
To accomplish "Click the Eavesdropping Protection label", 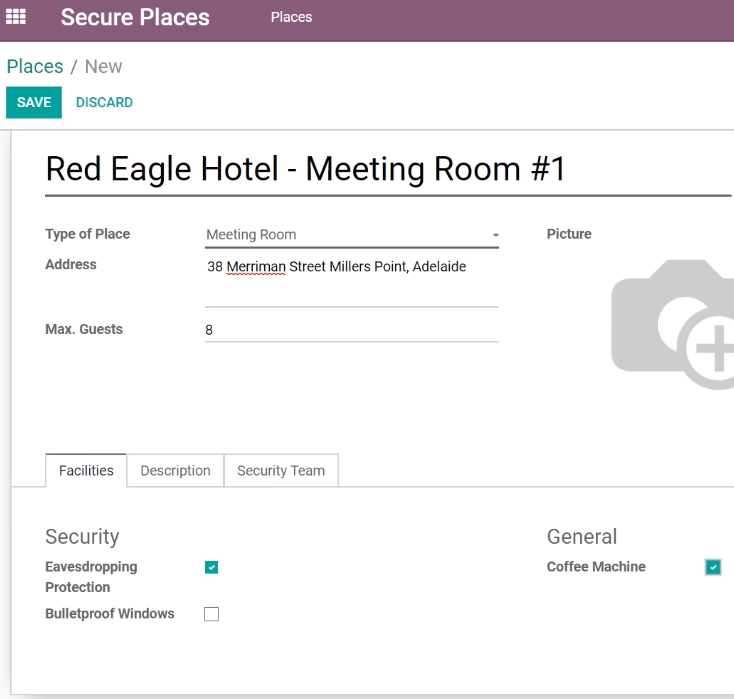I will pos(91,577).
